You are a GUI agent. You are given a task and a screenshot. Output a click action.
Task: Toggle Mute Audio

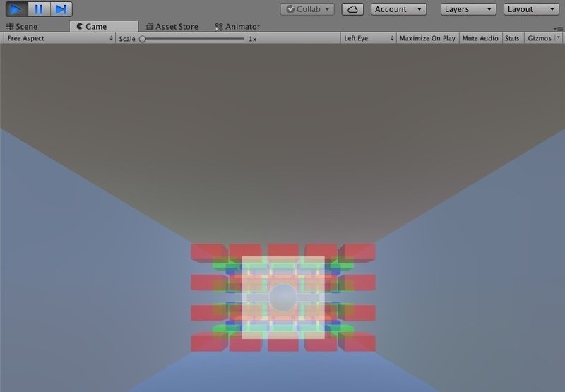480,38
